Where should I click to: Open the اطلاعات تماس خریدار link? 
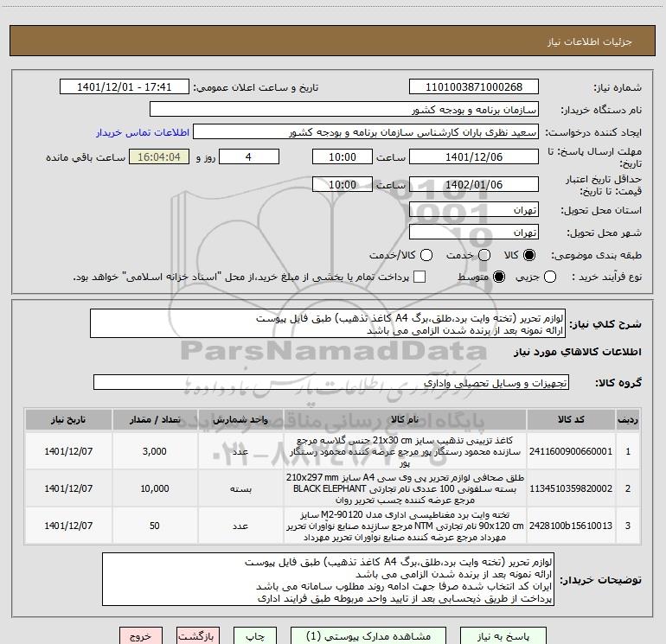click(x=143, y=132)
